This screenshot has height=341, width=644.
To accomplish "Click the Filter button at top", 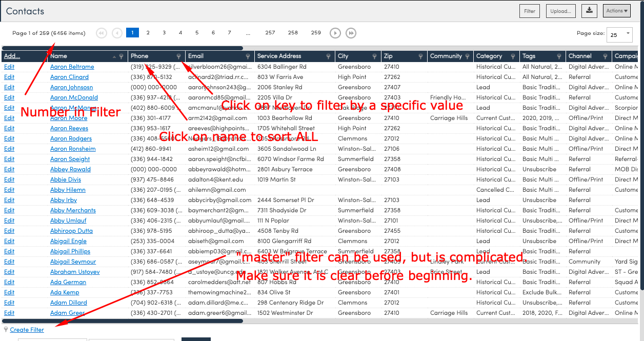I will point(530,11).
